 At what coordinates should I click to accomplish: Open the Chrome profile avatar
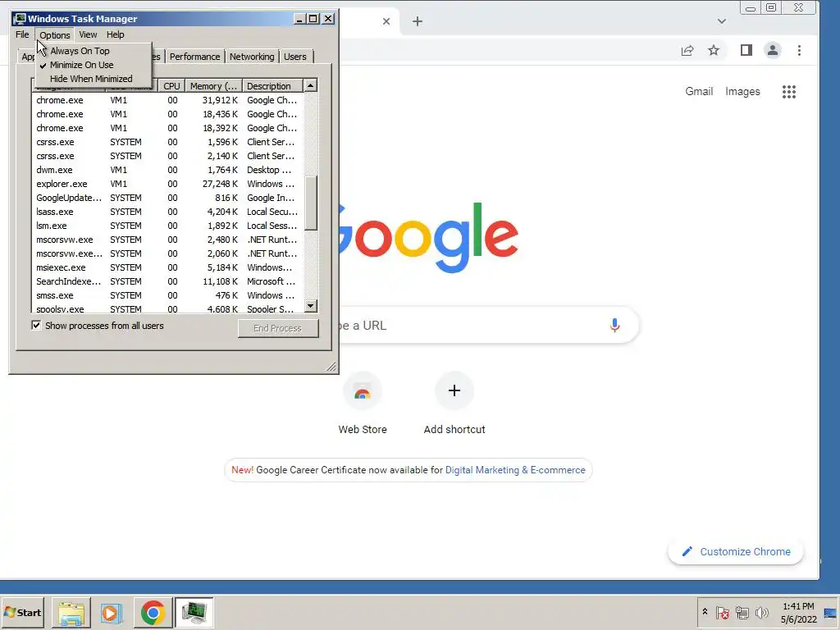pyautogui.click(x=773, y=50)
